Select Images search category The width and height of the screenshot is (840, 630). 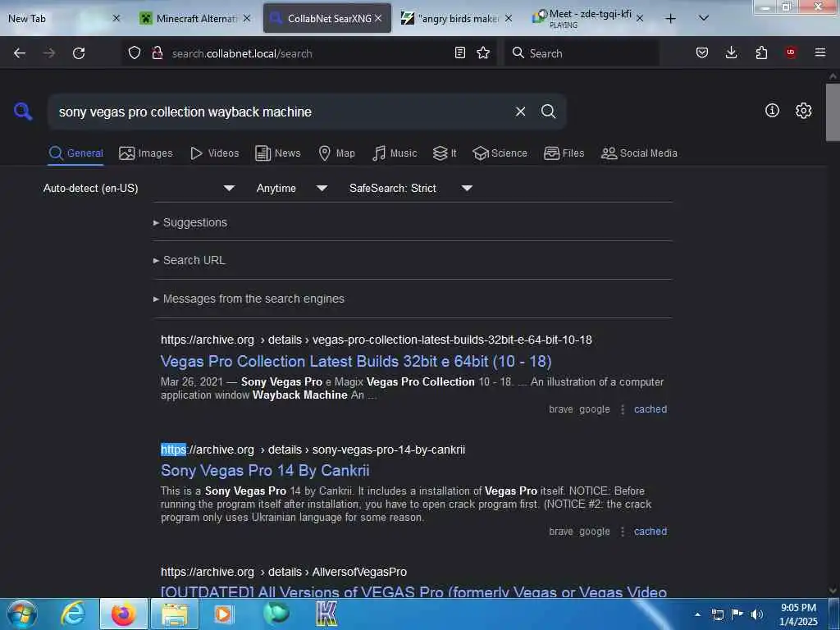click(146, 153)
